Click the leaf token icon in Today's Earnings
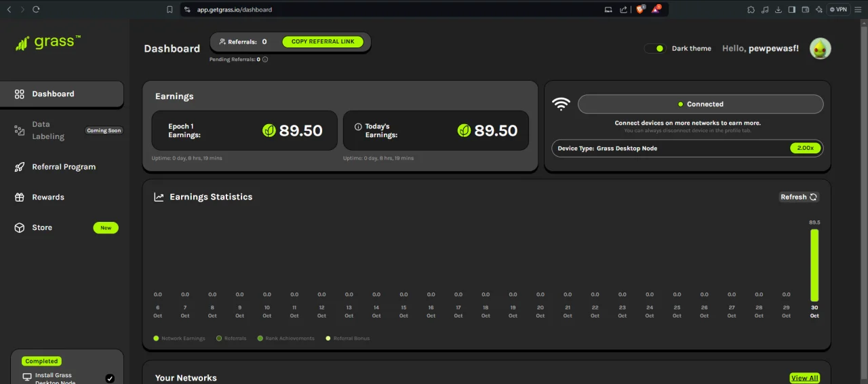 pos(465,130)
